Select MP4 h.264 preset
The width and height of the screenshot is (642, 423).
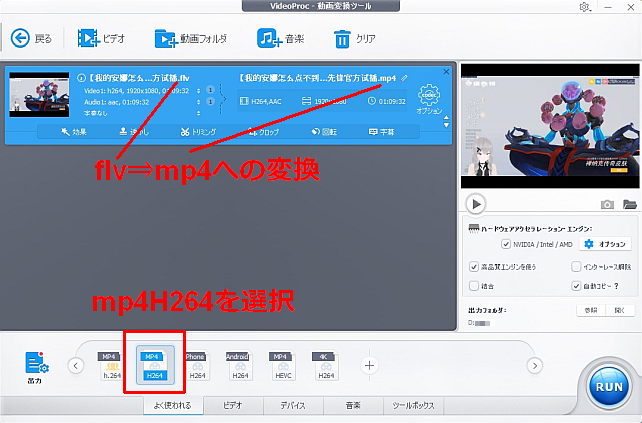[111, 366]
